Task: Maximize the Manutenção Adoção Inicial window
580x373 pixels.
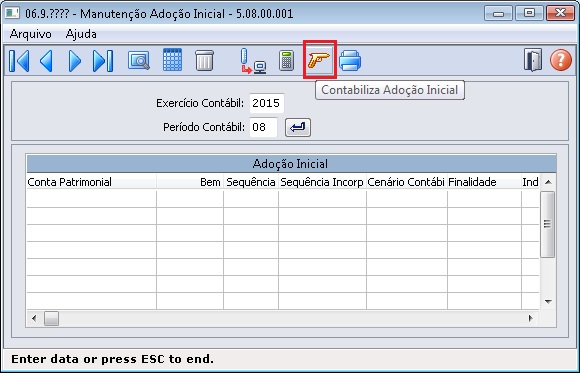Action: [529, 13]
